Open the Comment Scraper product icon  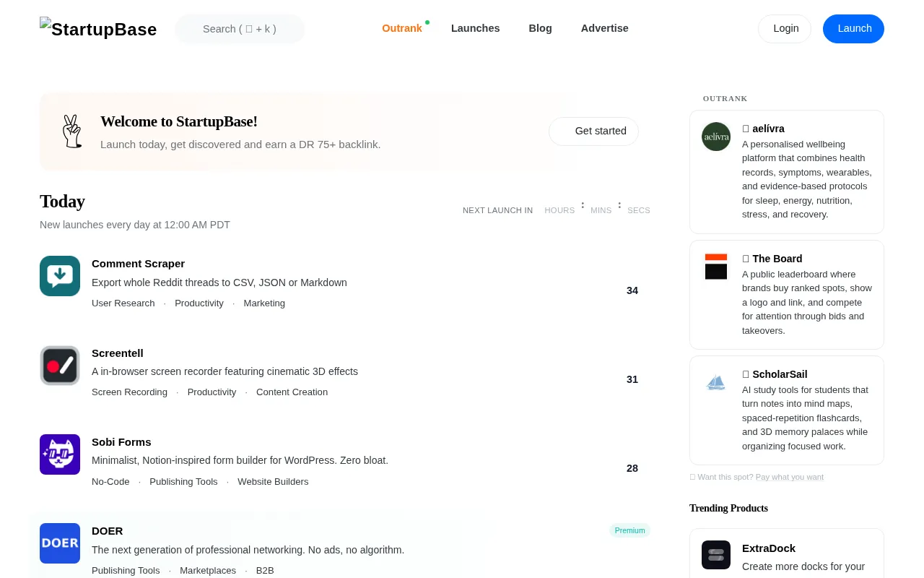(x=60, y=276)
